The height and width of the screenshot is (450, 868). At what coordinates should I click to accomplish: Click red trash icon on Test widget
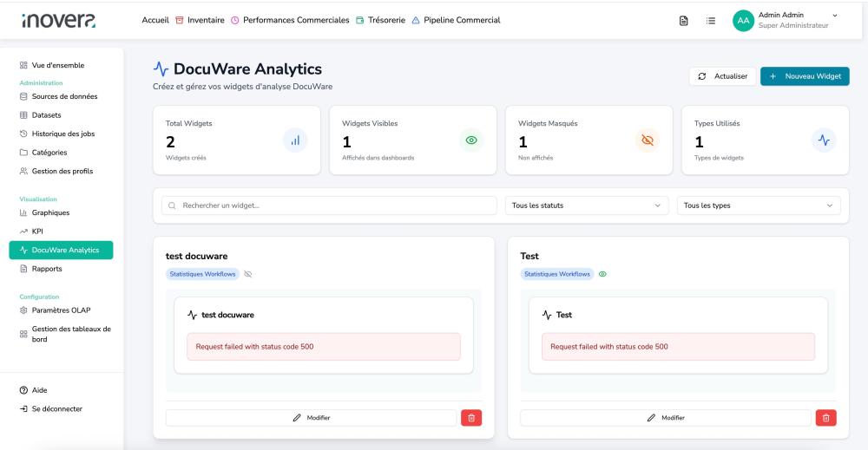(825, 418)
